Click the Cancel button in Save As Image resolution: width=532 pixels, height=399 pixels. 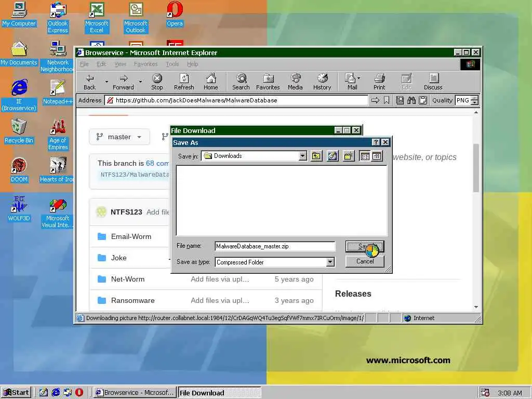(365, 261)
